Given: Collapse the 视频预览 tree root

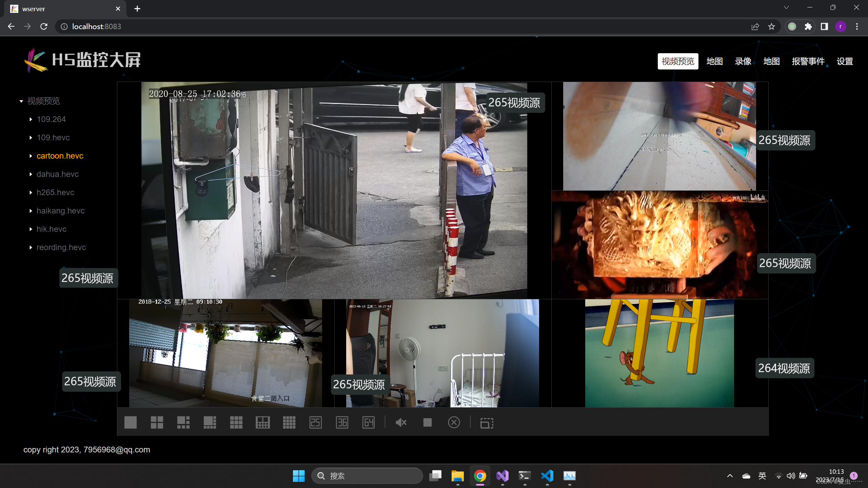Looking at the screenshot, I should click(x=21, y=101).
